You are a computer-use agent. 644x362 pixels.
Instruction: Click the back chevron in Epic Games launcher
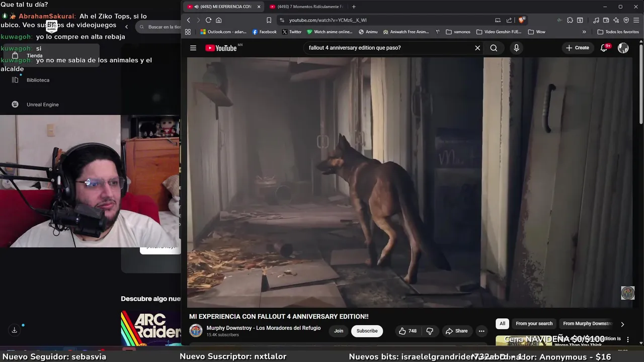(x=127, y=27)
